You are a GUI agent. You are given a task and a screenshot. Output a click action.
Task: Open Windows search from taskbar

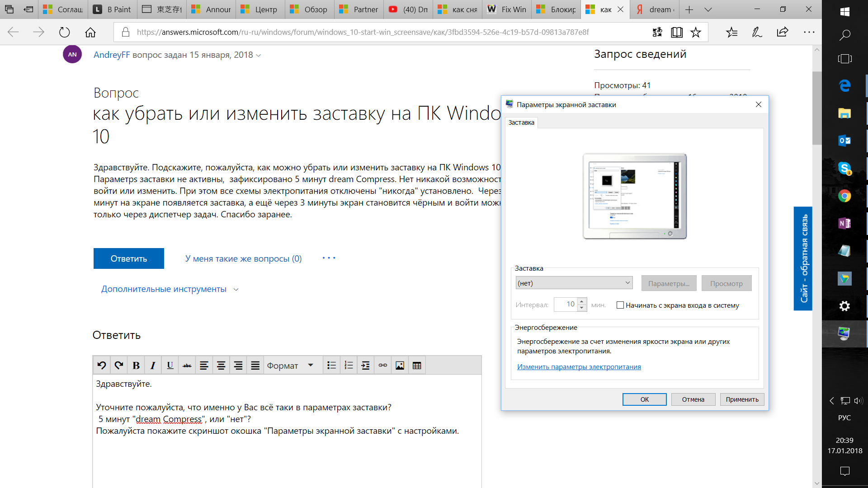pyautogui.click(x=844, y=35)
